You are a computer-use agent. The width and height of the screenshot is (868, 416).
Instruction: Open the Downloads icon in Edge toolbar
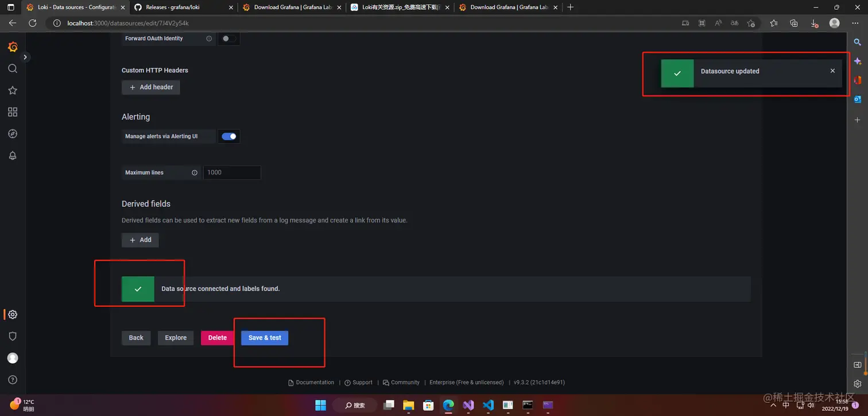[814, 23]
